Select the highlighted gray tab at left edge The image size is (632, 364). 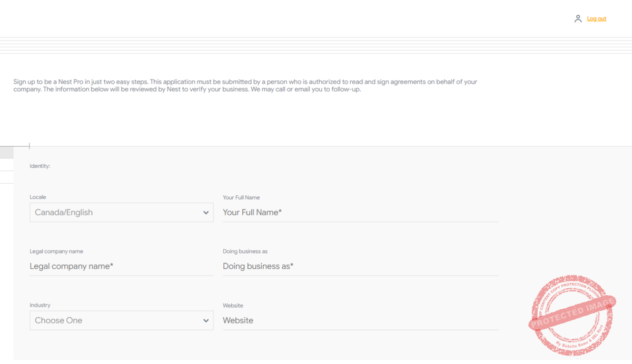(6, 153)
